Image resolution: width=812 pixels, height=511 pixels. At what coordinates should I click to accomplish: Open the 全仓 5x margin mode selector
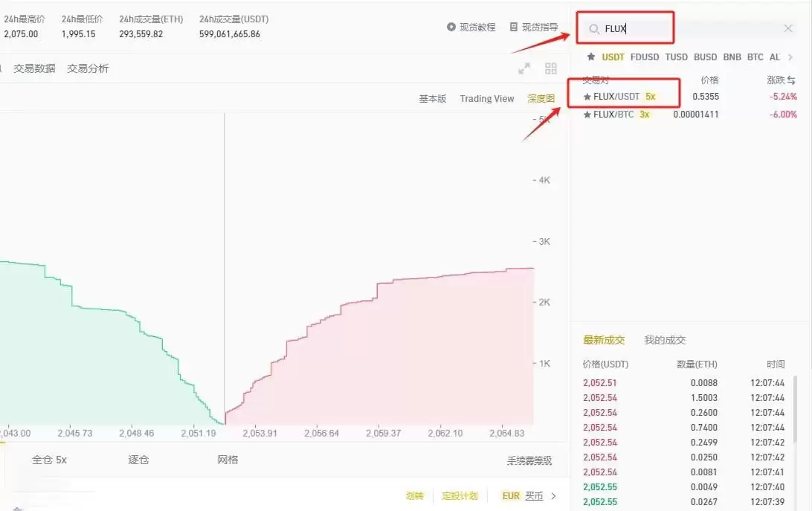click(x=48, y=460)
